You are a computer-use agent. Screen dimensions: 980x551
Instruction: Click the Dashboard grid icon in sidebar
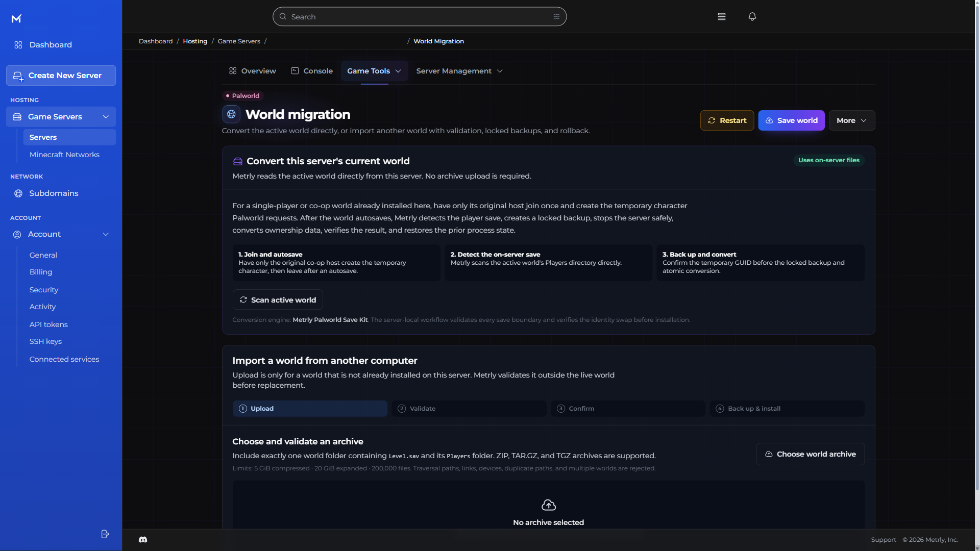18,45
